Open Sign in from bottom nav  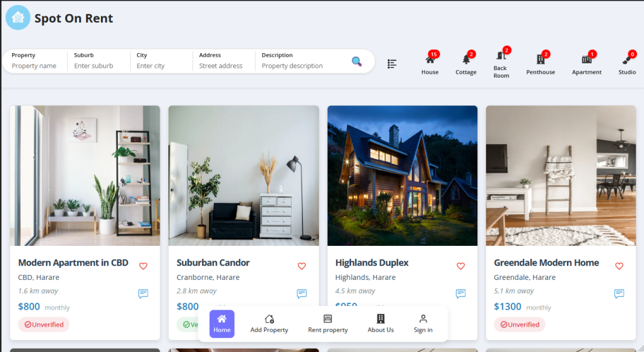pos(423,324)
